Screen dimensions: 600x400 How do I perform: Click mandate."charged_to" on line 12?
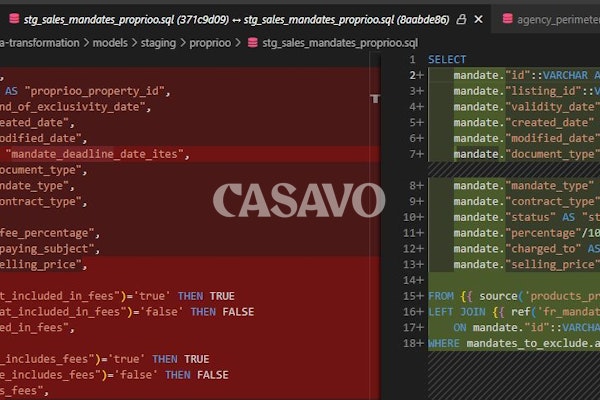click(517, 249)
